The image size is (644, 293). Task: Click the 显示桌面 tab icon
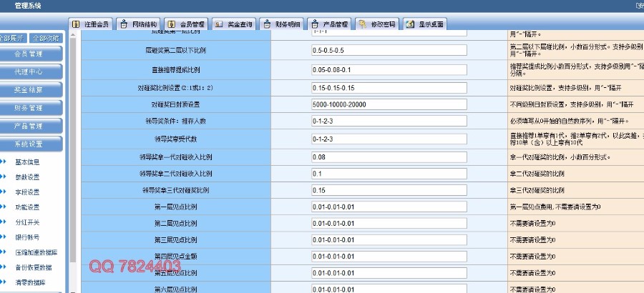pyautogui.click(x=411, y=24)
